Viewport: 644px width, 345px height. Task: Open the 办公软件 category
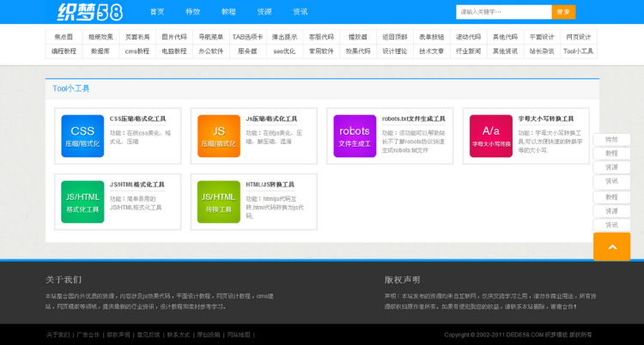(211, 51)
